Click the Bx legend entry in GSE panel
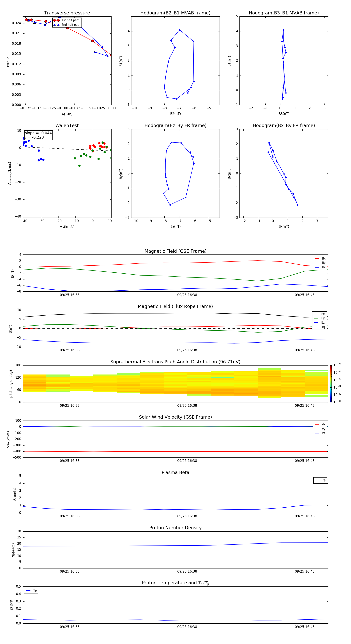The image size is (351, 644). [320, 259]
